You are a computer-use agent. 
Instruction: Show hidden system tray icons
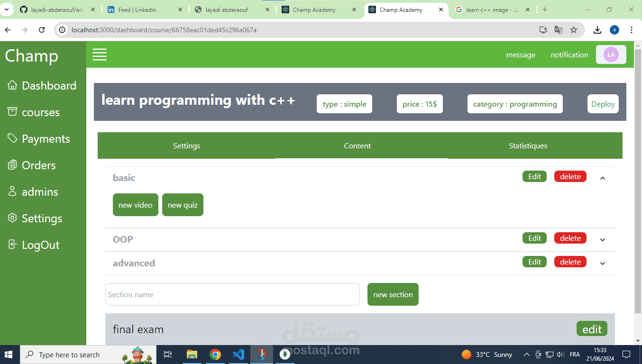tap(526, 355)
